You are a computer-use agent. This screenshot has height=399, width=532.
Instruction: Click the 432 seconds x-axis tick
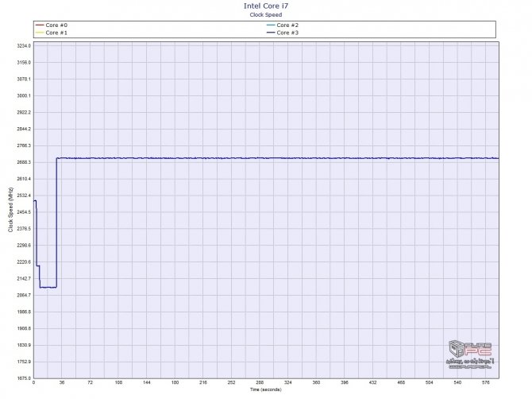click(372, 382)
